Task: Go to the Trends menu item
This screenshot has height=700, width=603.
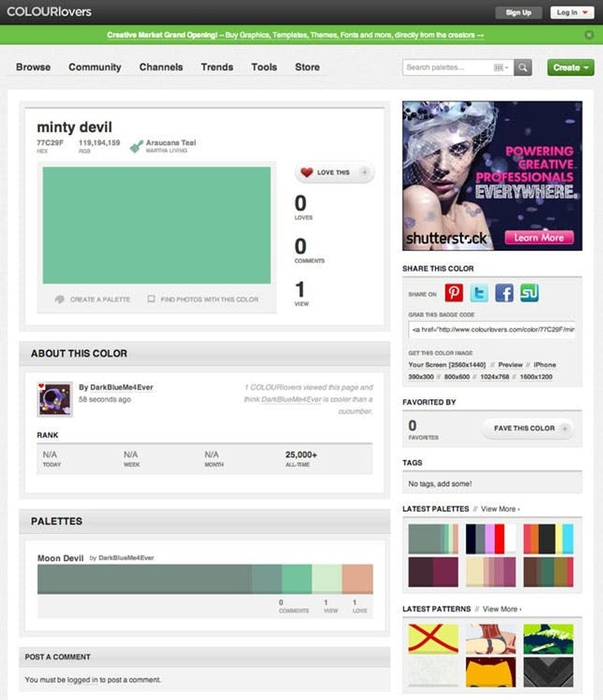Action: click(x=217, y=67)
